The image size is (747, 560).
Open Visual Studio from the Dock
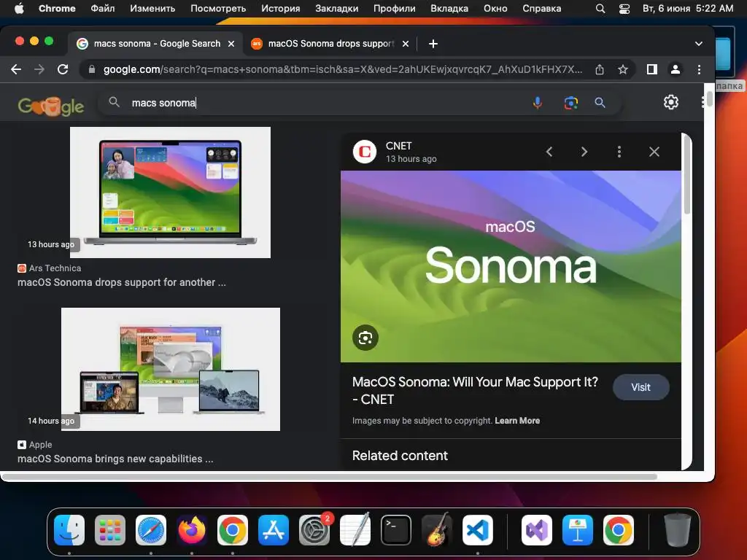537,530
